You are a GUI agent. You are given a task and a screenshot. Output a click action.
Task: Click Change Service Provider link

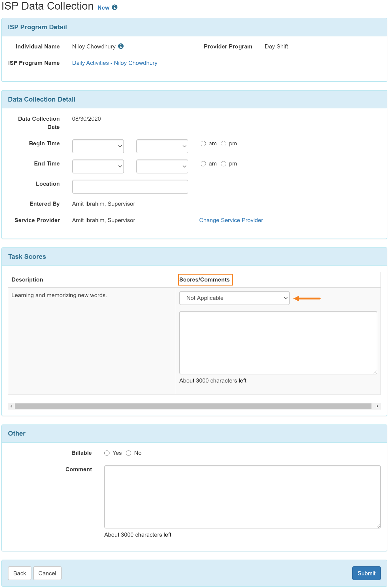click(x=231, y=220)
